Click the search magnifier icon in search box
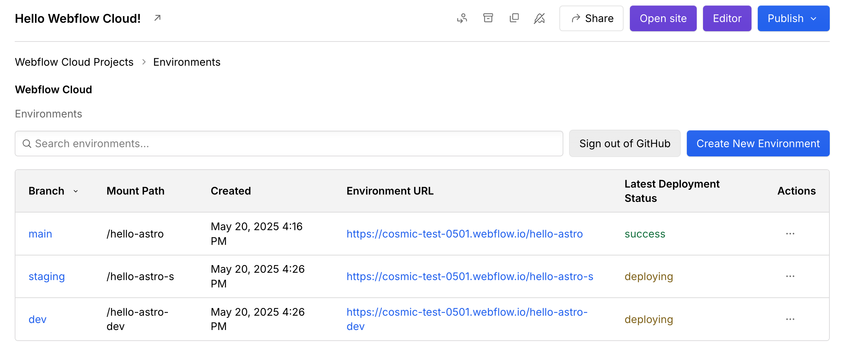This screenshot has width=868, height=359. pos(27,144)
